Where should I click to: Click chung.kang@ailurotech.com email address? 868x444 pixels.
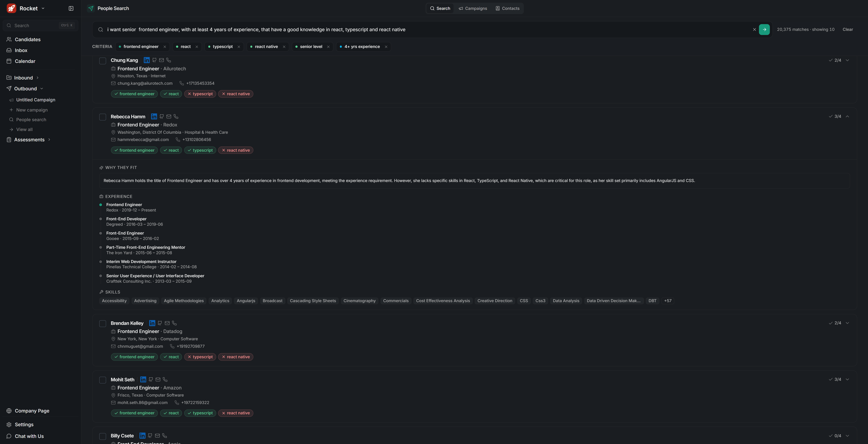coord(145,84)
